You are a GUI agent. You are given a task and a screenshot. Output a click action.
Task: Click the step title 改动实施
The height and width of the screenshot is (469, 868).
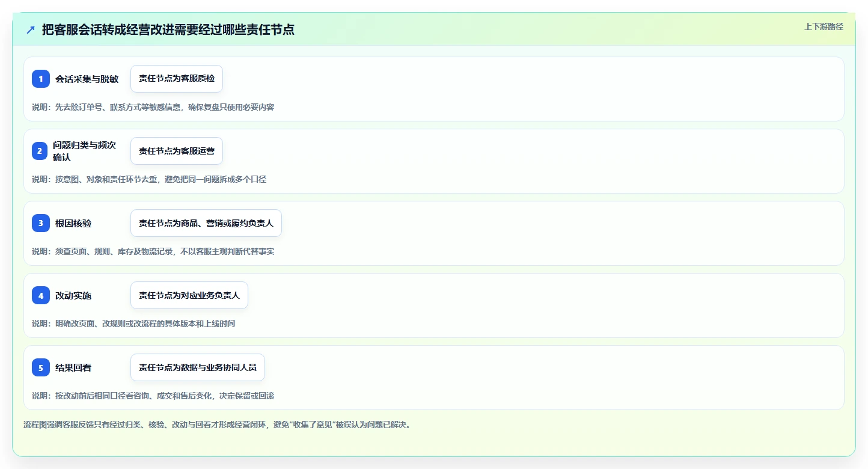[x=73, y=295]
